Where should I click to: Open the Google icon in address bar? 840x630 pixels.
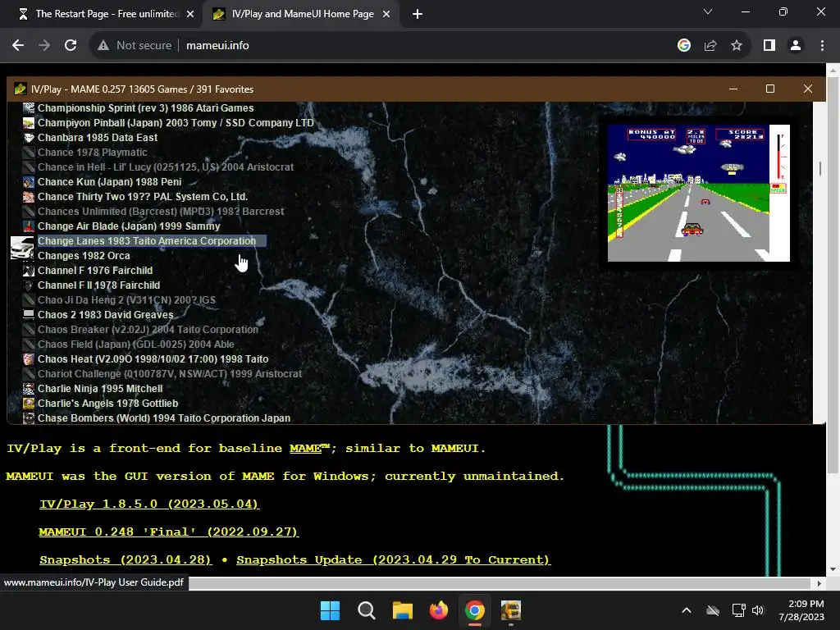684,46
